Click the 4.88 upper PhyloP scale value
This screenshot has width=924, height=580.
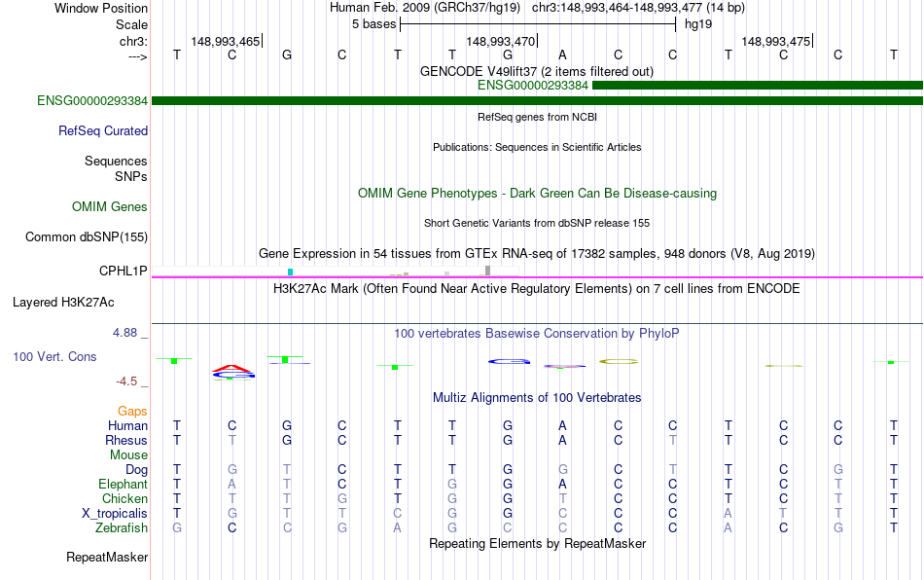click(x=124, y=333)
